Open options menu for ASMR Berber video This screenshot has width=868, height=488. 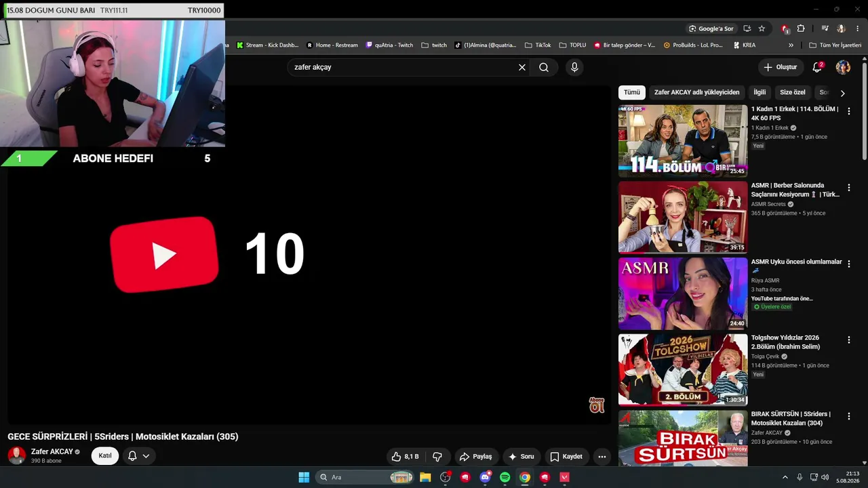point(848,188)
